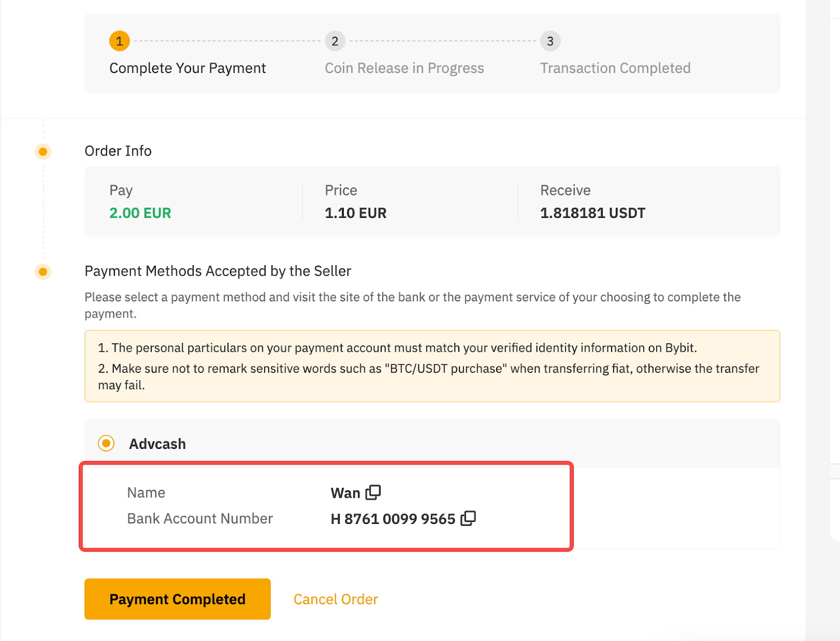
Task: Click the Payment Methods timeline bullet
Action: coord(43,271)
